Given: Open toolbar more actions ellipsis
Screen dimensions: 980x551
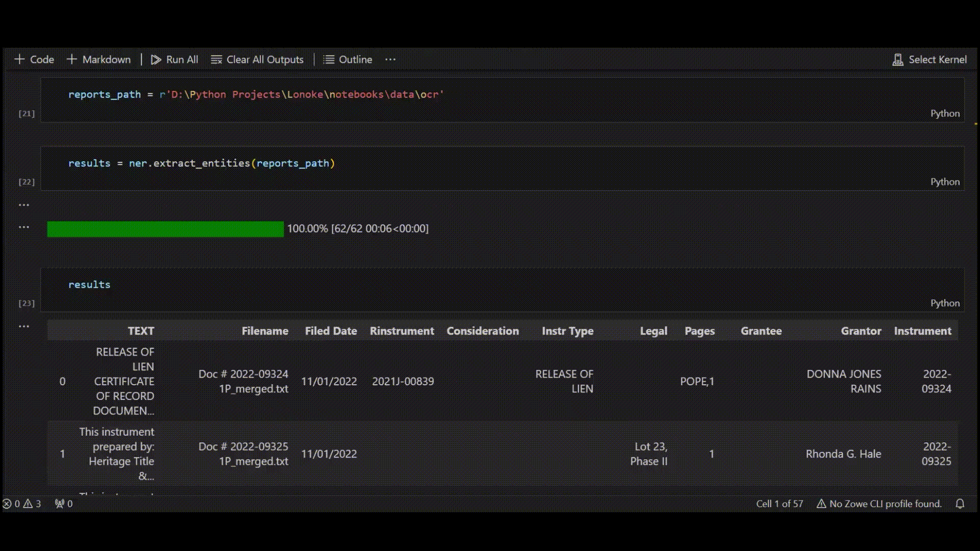Looking at the screenshot, I should tap(390, 60).
